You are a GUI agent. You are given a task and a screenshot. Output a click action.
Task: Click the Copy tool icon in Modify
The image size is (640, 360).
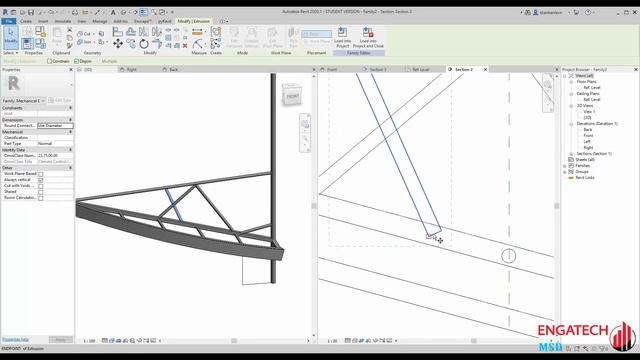pos(131,44)
